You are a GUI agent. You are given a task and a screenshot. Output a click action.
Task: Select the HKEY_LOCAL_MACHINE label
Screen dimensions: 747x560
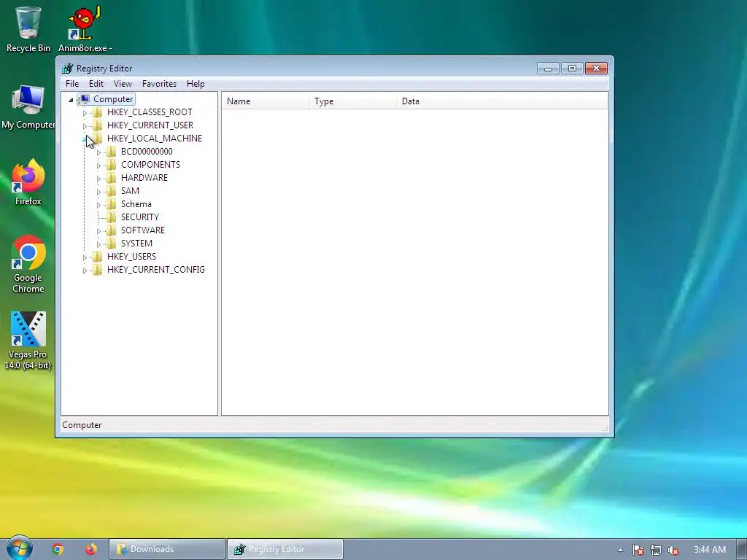pos(155,139)
